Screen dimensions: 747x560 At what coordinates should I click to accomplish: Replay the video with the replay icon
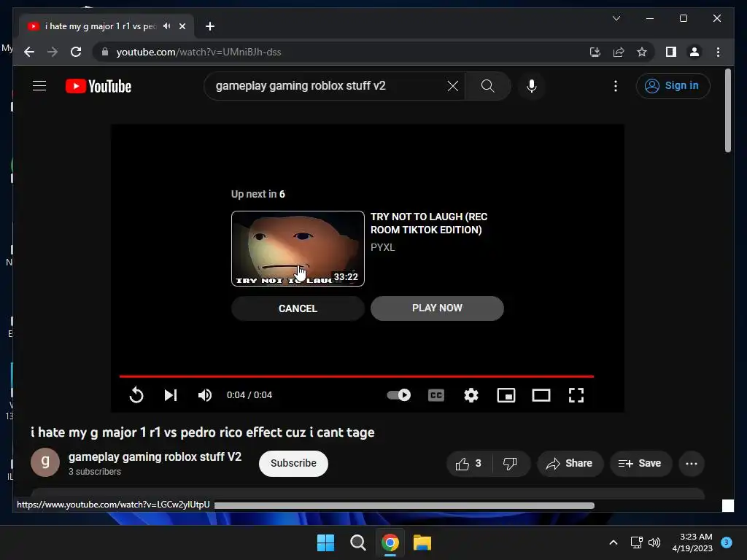tap(136, 394)
